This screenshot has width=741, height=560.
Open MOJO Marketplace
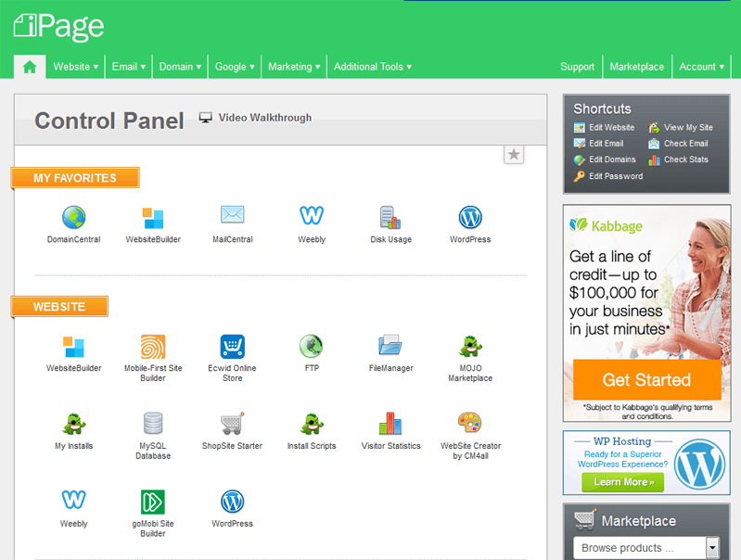click(x=470, y=358)
